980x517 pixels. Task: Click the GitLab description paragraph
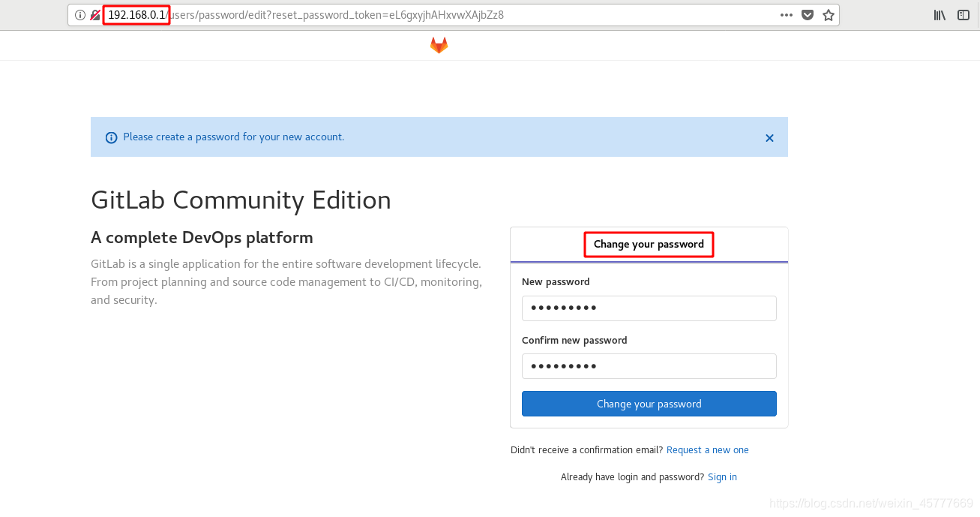click(x=286, y=282)
